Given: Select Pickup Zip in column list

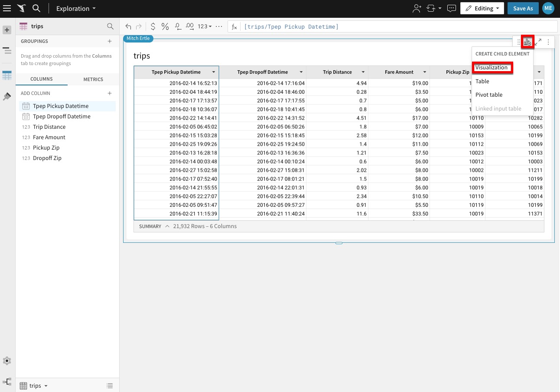Looking at the screenshot, I should click(67, 147).
